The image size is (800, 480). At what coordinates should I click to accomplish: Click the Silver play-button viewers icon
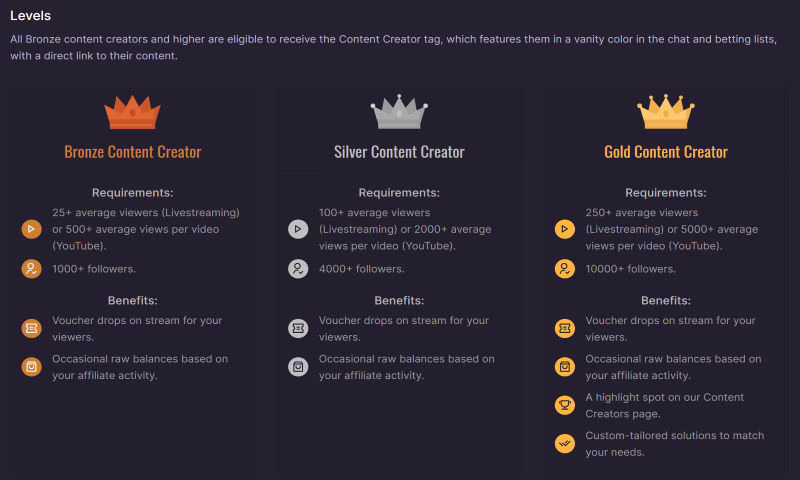298,229
